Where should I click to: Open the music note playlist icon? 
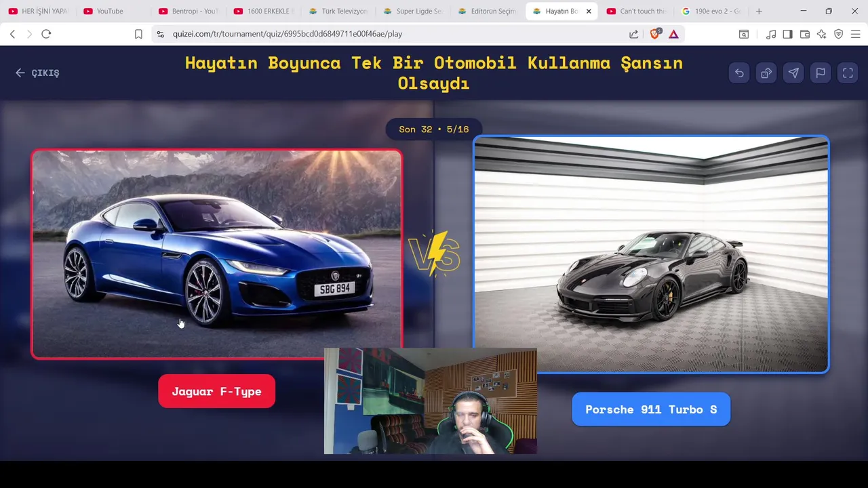(771, 34)
